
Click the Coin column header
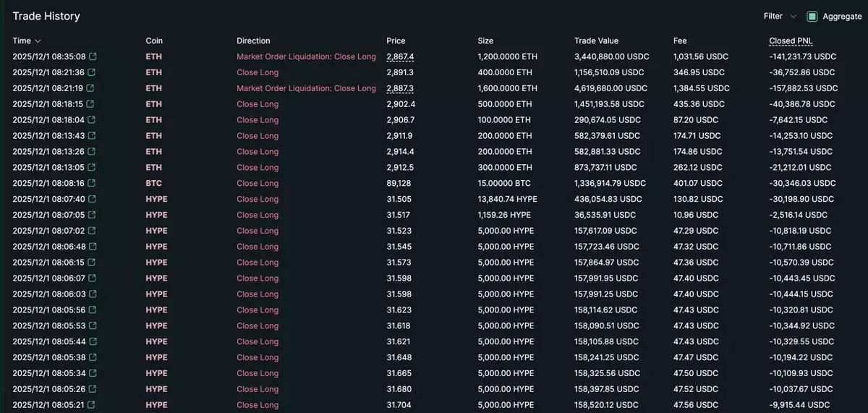coord(153,41)
